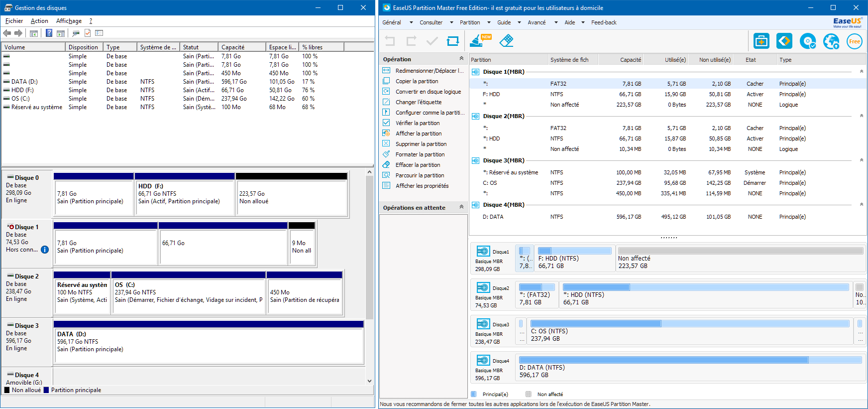
Task: Open the Affichage menu in Gestion des disques
Action: [x=69, y=21]
